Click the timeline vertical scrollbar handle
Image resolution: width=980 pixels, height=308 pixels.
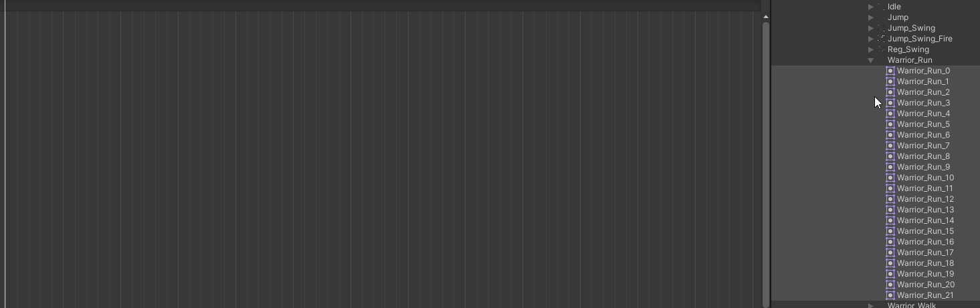pyautogui.click(x=766, y=164)
